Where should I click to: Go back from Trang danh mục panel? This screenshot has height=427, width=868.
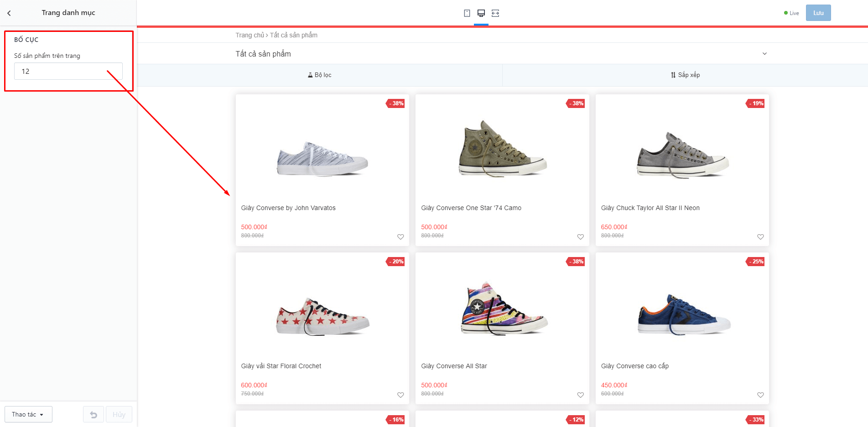(9, 13)
